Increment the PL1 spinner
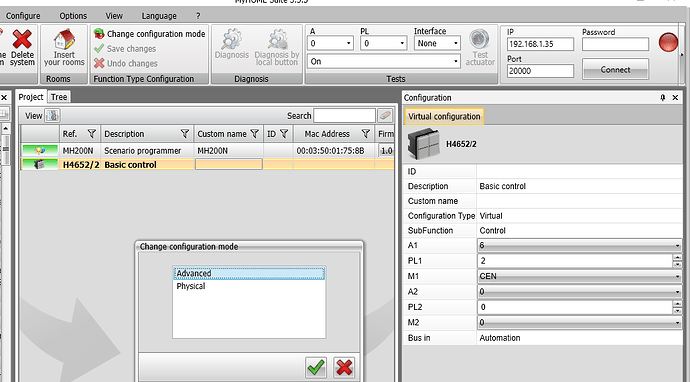 pos(678,257)
